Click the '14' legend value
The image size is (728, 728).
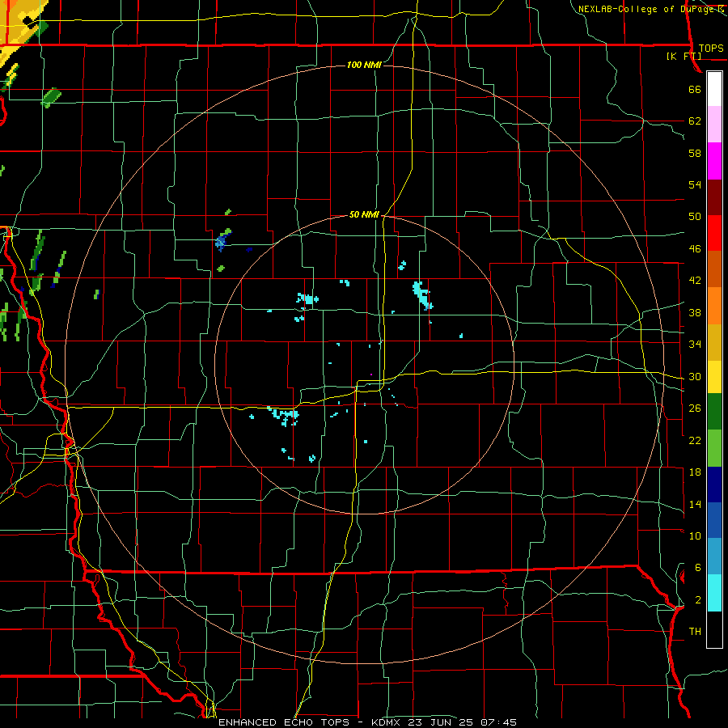[695, 504]
